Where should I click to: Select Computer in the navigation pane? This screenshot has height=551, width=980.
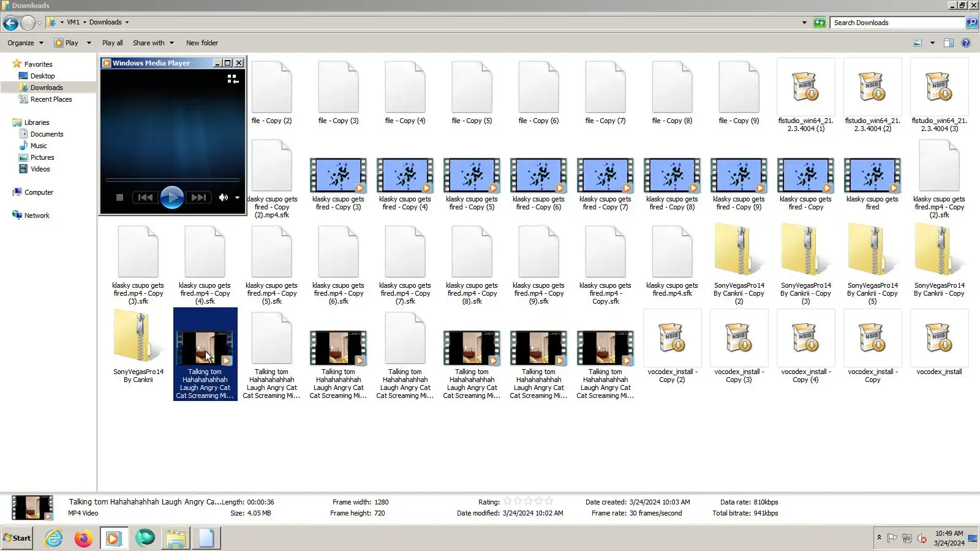click(39, 192)
